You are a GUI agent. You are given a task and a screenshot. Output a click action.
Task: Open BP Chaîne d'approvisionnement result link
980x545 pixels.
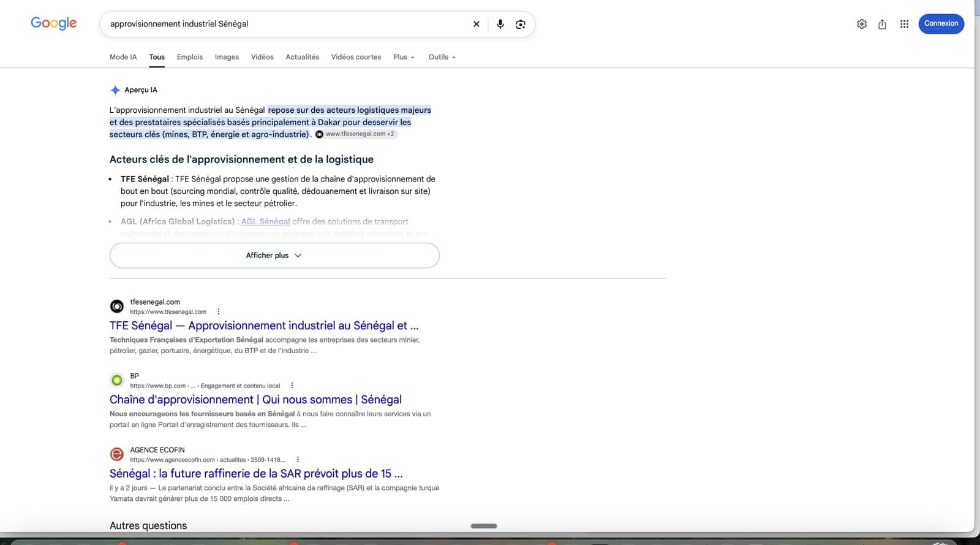(x=255, y=400)
